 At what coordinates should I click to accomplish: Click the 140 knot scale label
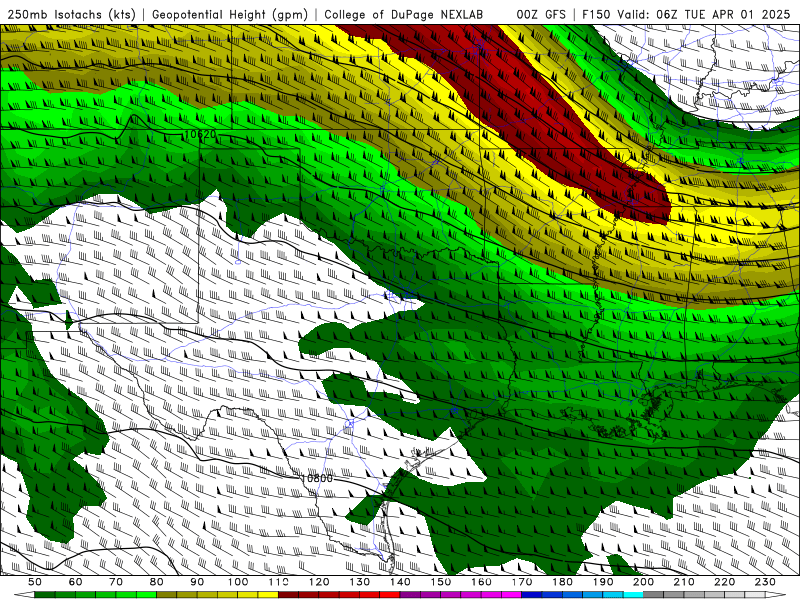click(400, 582)
